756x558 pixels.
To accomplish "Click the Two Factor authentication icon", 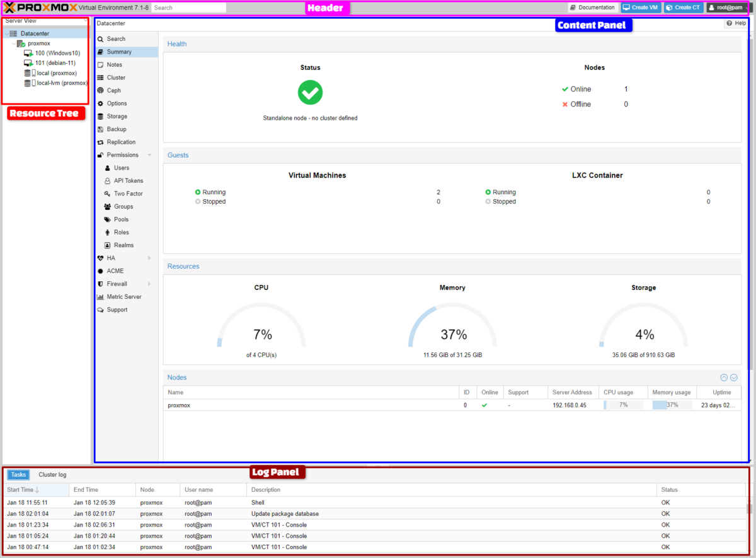I will click(108, 194).
